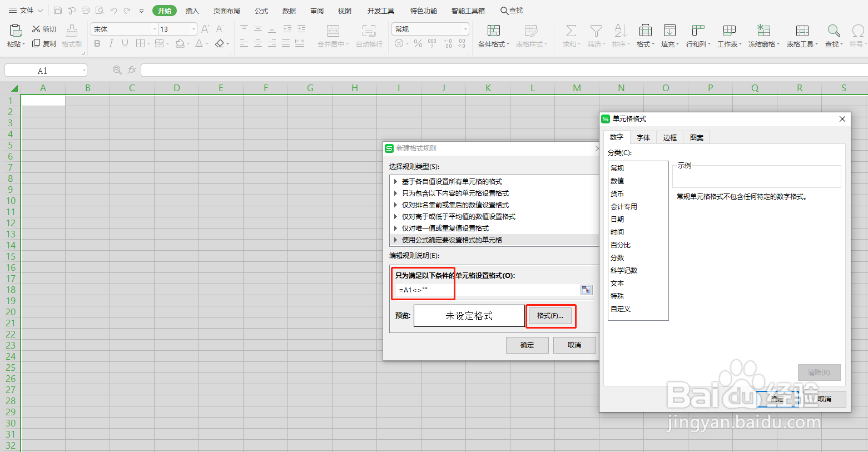Image resolution: width=868 pixels, height=452 pixels.
Task: Click the 查找 search box in menu bar
Action: [512, 11]
